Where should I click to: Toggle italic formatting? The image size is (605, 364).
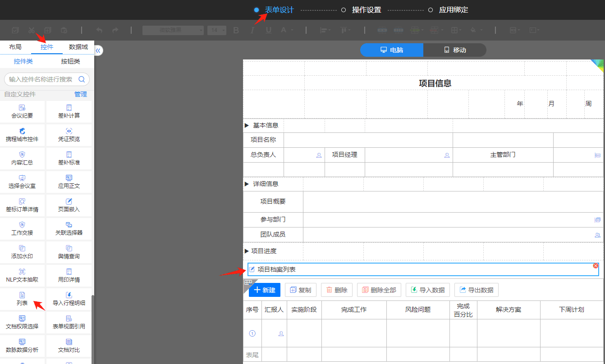(252, 30)
